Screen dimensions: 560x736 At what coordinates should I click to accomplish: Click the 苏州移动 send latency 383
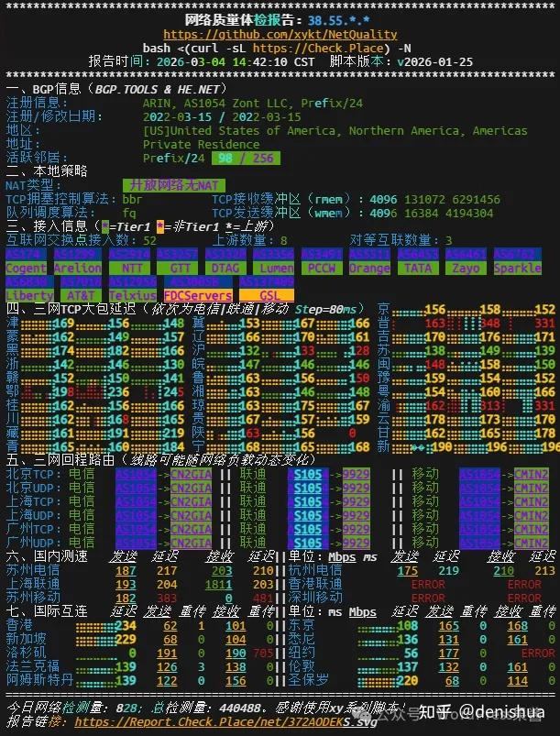[x=167, y=598]
